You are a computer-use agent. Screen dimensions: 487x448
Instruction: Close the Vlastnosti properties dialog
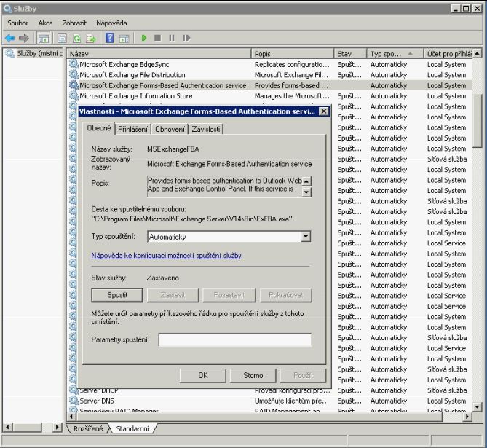coord(323,111)
